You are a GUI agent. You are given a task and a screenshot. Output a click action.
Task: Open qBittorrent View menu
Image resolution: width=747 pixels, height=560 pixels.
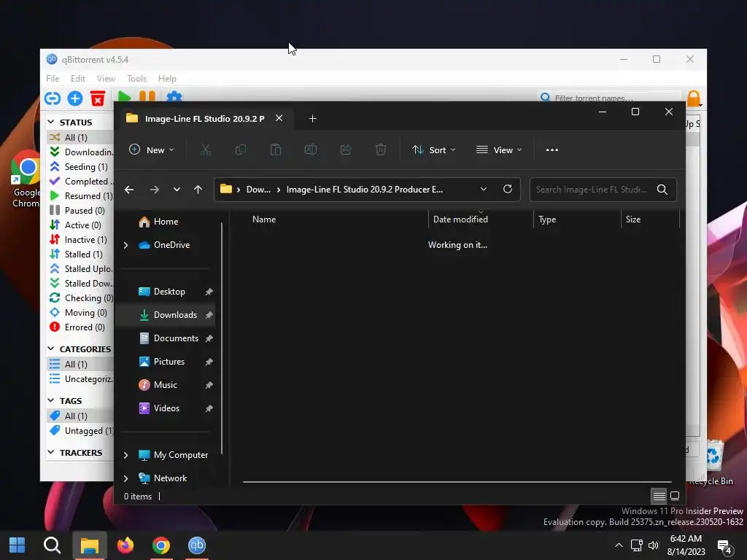click(106, 79)
